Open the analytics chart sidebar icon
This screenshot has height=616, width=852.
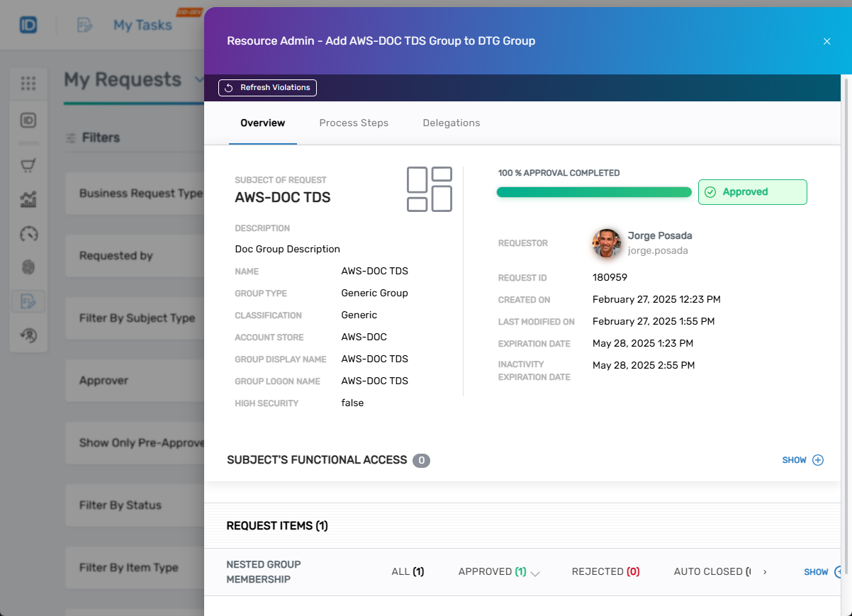point(28,200)
